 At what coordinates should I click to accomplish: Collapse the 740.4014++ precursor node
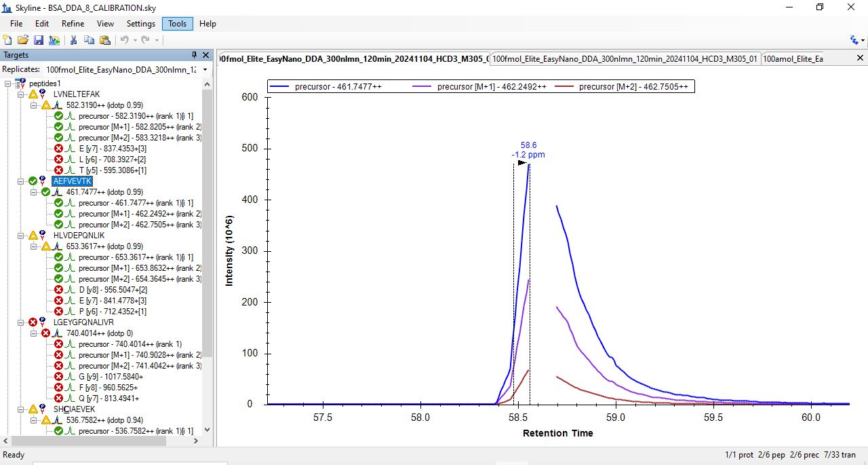pyautogui.click(x=33, y=333)
